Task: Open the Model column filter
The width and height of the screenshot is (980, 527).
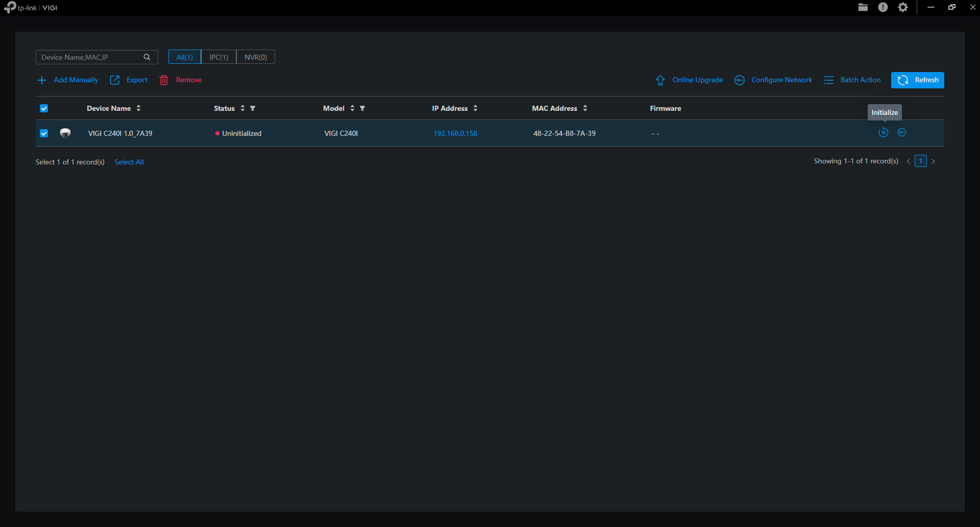Action: point(362,108)
